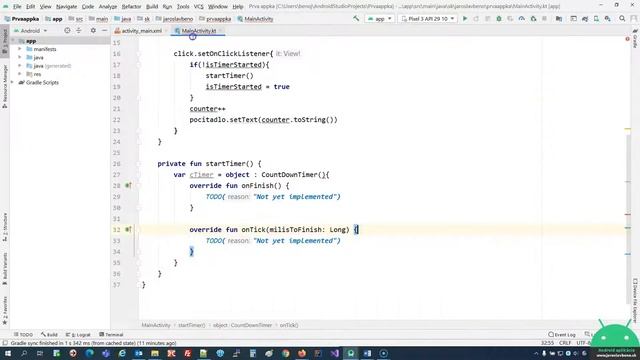Open the Terminal tool window button
The height and width of the screenshot is (360, 640).
tap(111, 335)
